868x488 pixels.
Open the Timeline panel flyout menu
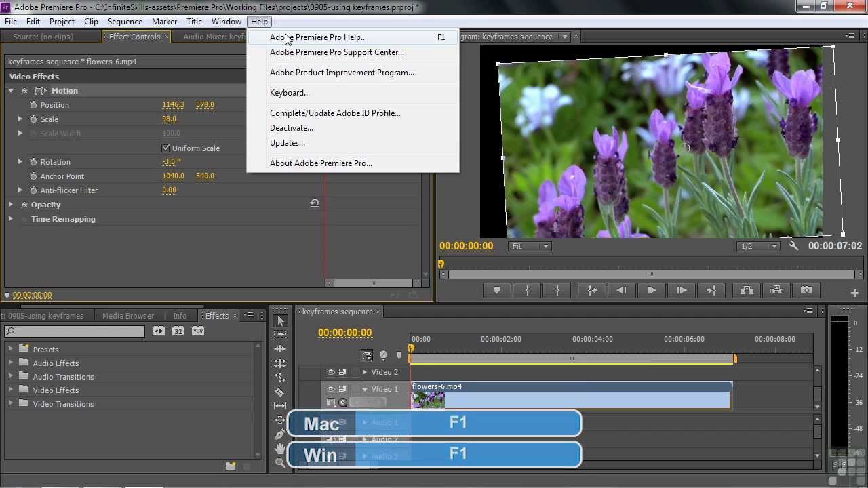coord(808,310)
